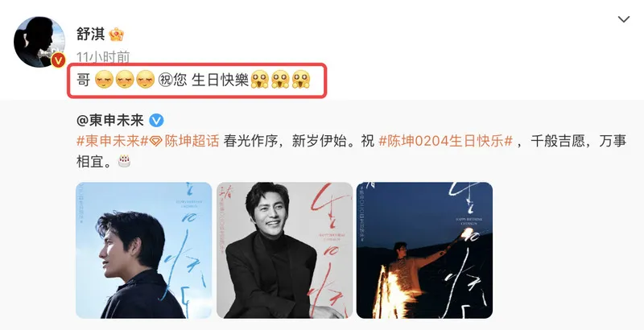Image resolution: width=644 pixels, height=330 pixels.
Task: Click the crown membership icon beside 舒淇
Action: (116, 35)
